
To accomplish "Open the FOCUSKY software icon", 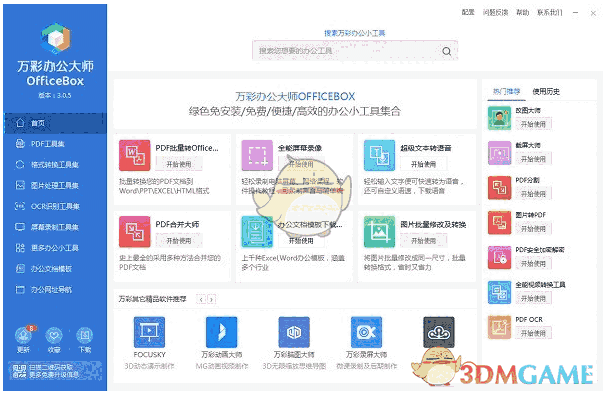I will point(149,332).
